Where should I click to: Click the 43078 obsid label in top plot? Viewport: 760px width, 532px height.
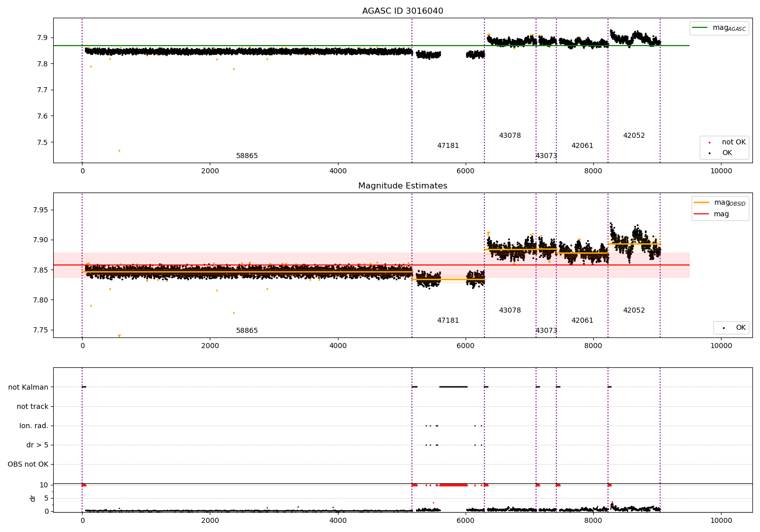(x=510, y=136)
